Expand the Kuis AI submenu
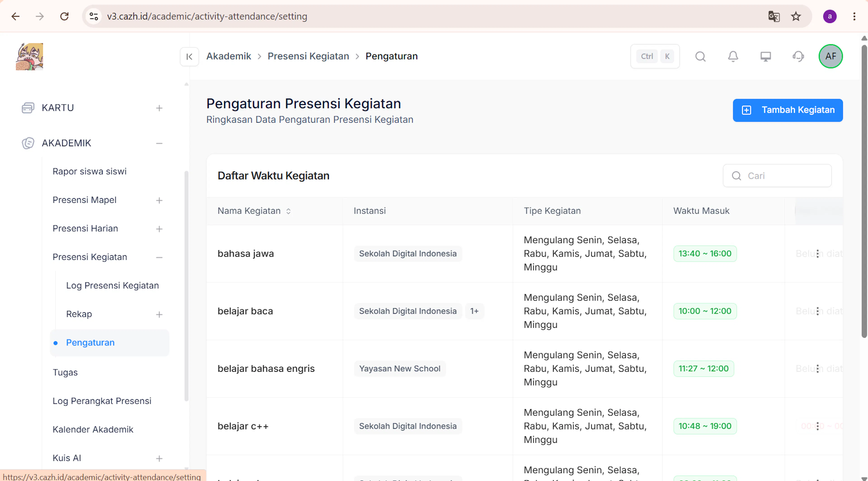 point(159,458)
